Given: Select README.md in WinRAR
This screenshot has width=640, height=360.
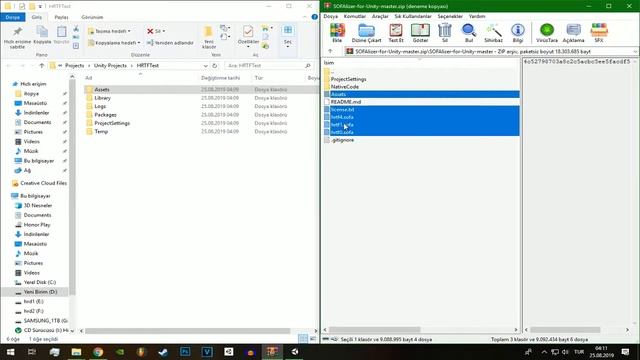Looking at the screenshot, I should pos(346,102).
